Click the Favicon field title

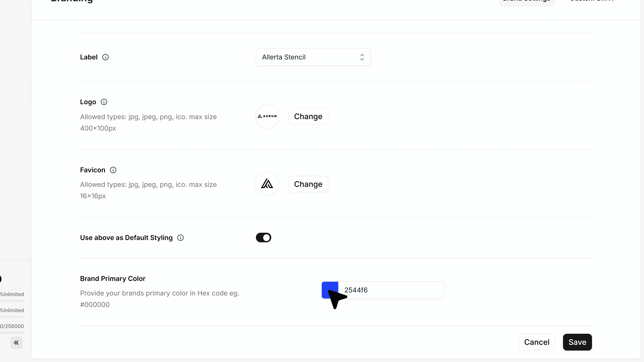(93, 170)
